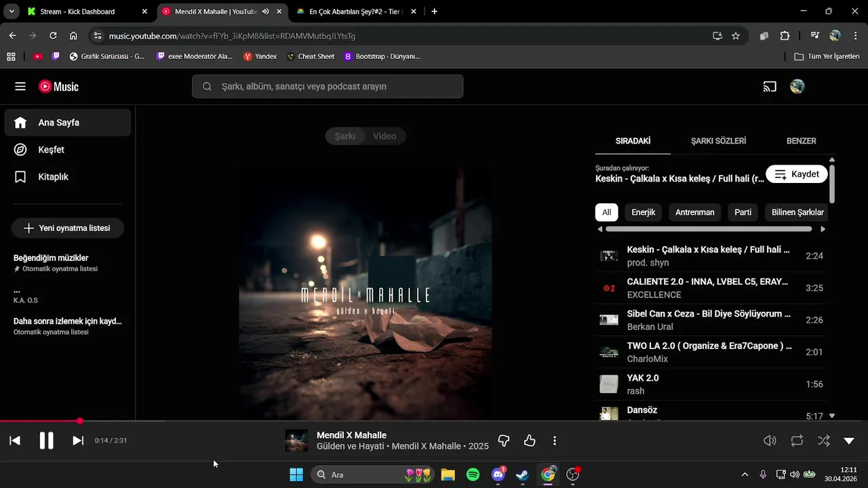The width and height of the screenshot is (868, 488).
Task: Skip to the next track
Action: (78, 441)
